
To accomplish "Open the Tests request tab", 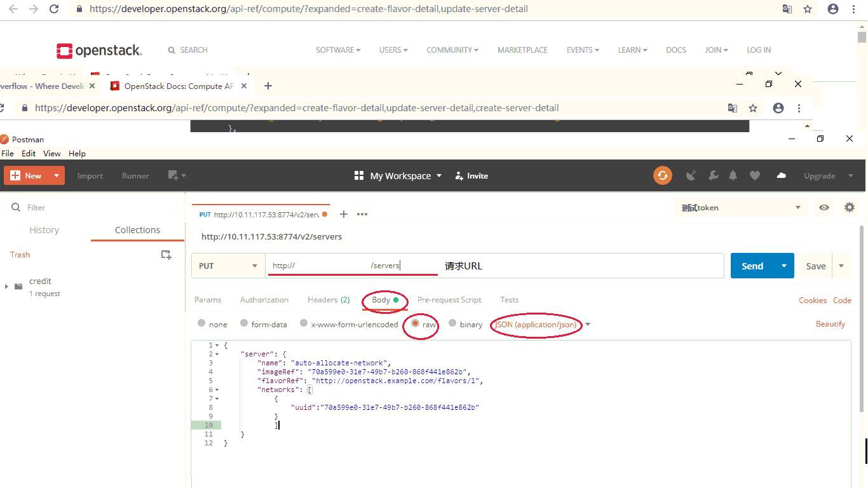I will pos(509,300).
